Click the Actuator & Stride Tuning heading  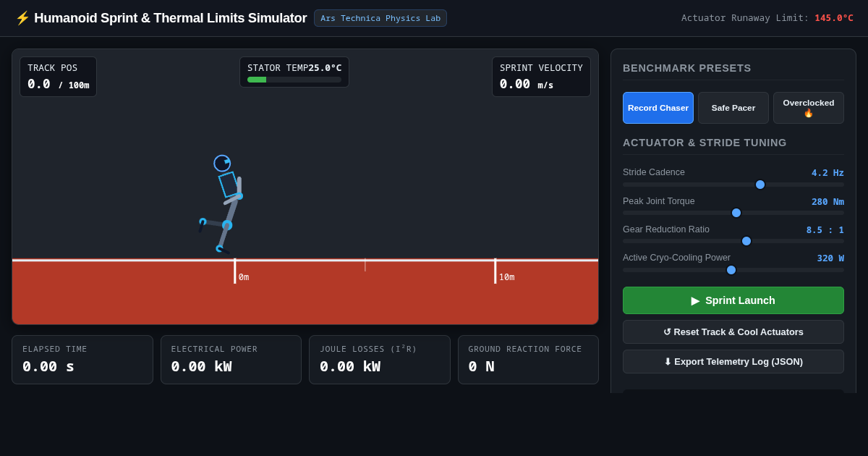pos(705,143)
